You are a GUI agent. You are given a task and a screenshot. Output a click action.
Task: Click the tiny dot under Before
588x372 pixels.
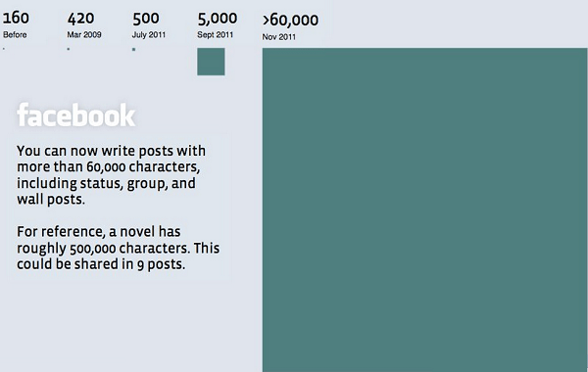tap(4, 49)
